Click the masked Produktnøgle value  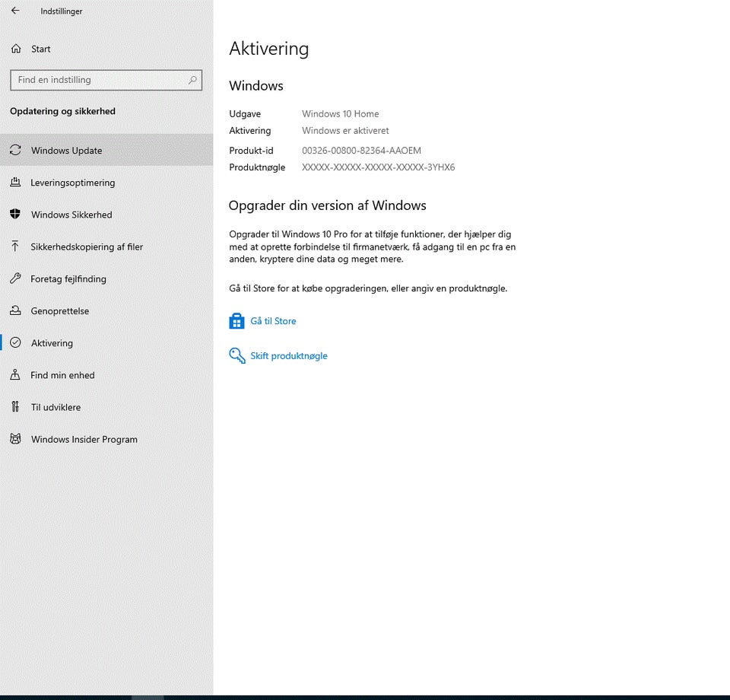click(378, 167)
